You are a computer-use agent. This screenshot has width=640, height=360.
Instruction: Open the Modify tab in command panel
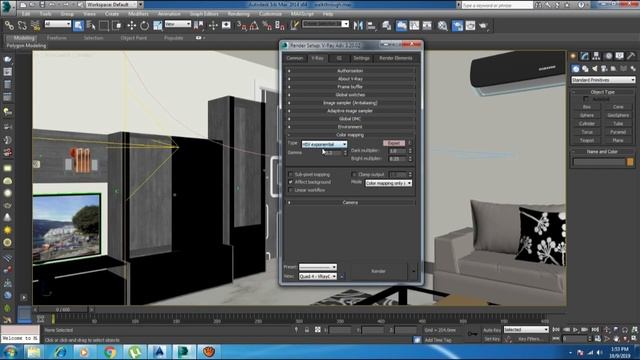(585, 56)
